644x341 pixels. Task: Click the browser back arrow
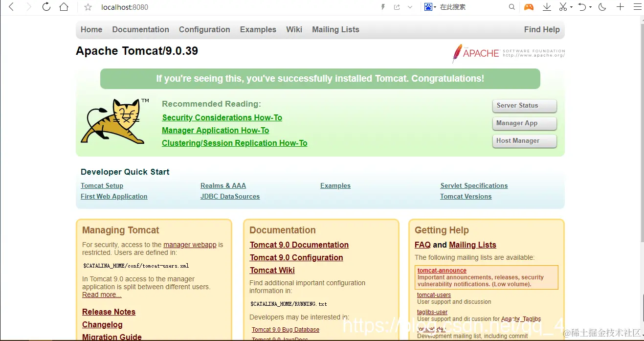pos(12,7)
